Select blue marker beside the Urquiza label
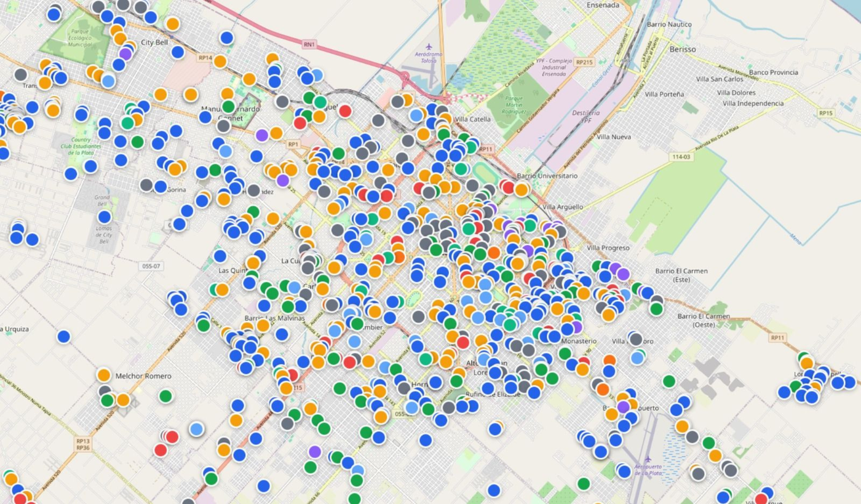This screenshot has height=504, width=861. click(x=63, y=337)
